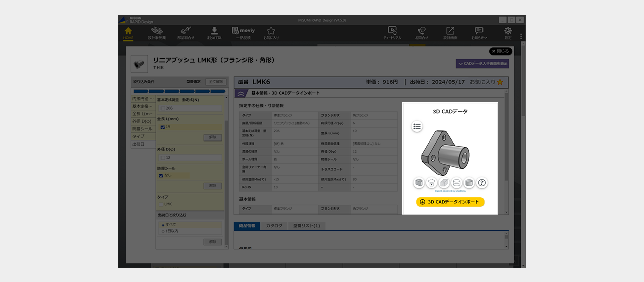This screenshot has width=644, height=282.
Task: Click the 3D CADデータインポート yellow button
Action: tap(450, 202)
